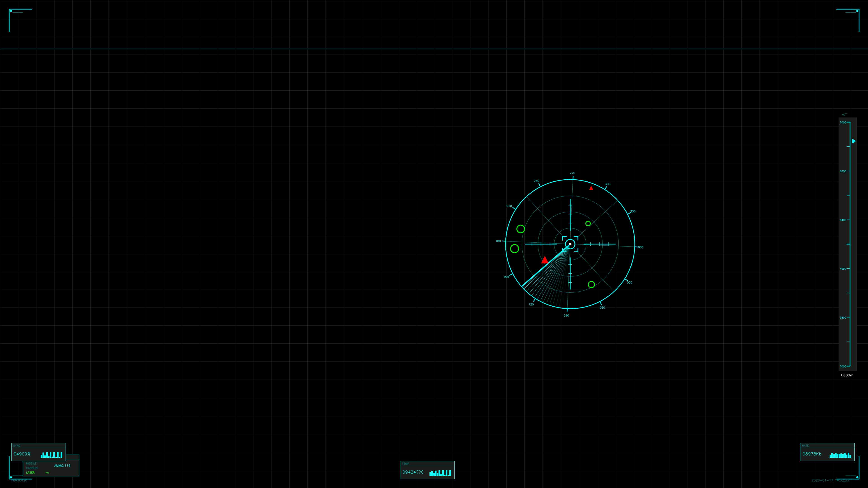Screen dimensions: 868x488
Task: Disable the active LASER weapon
Action: click(x=30, y=472)
